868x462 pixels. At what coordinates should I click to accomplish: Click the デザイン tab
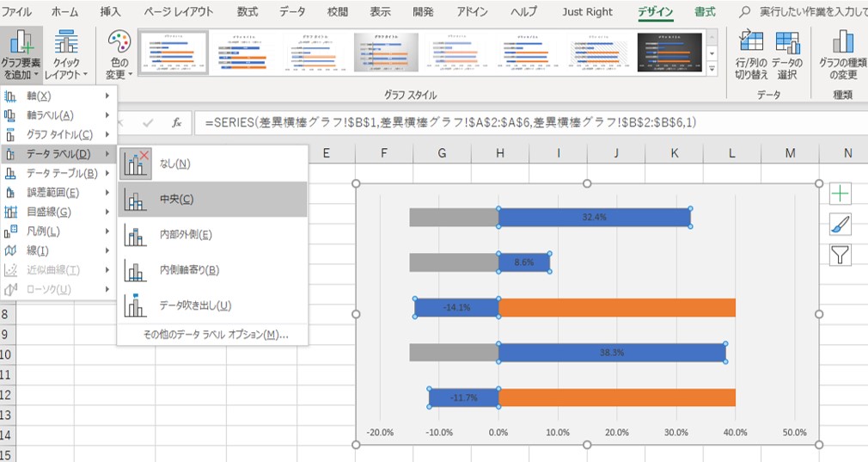coord(656,12)
